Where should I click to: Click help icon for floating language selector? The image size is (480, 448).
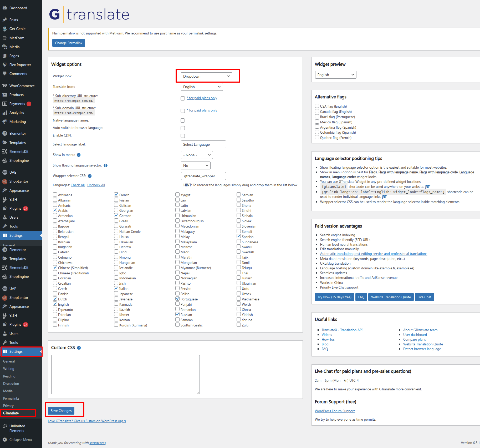click(x=106, y=165)
